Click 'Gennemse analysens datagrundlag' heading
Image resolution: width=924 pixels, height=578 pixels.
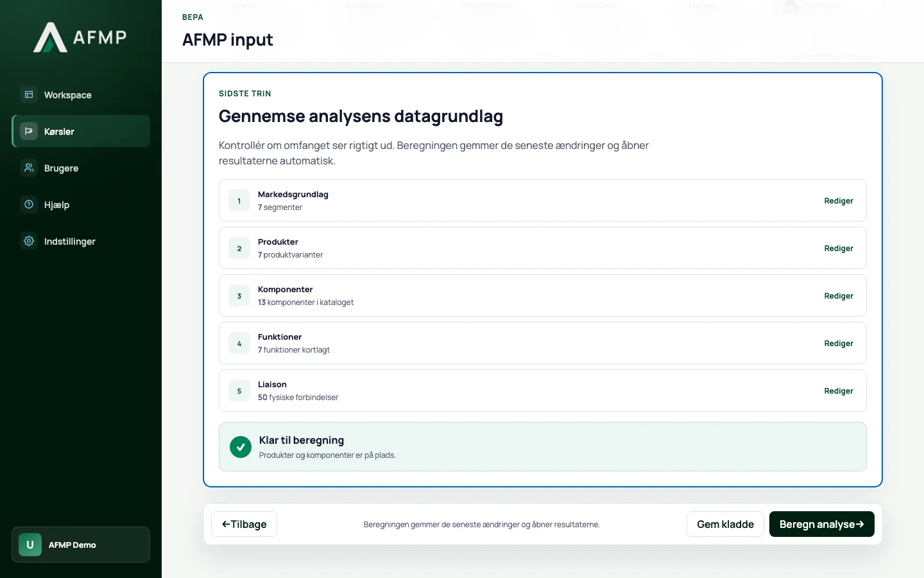pos(361,116)
